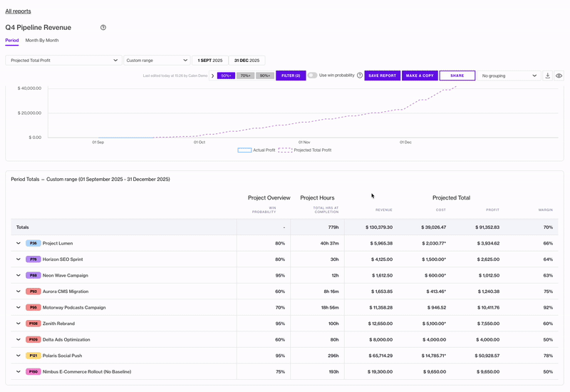This screenshot has width=570, height=392.
Task: Sort by Revenue column header
Action: [384, 210]
